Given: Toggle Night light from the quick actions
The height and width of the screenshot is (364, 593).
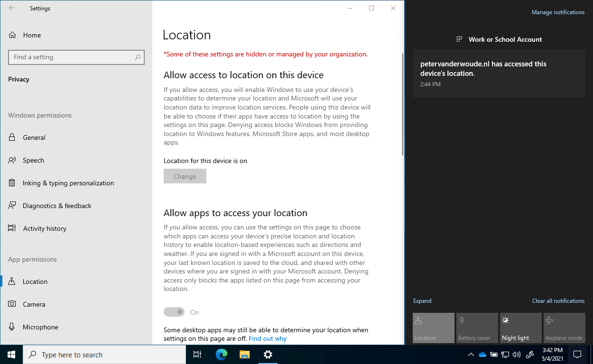Looking at the screenshot, I should [520, 328].
